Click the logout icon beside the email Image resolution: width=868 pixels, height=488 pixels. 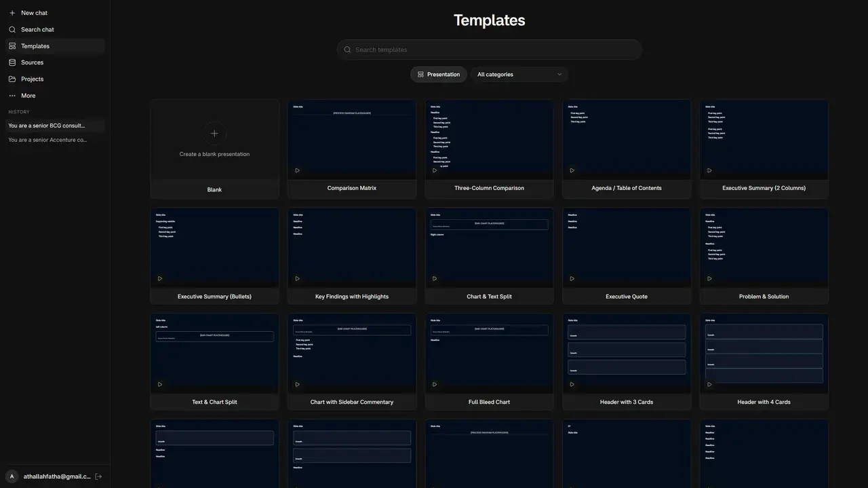click(98, 476)
